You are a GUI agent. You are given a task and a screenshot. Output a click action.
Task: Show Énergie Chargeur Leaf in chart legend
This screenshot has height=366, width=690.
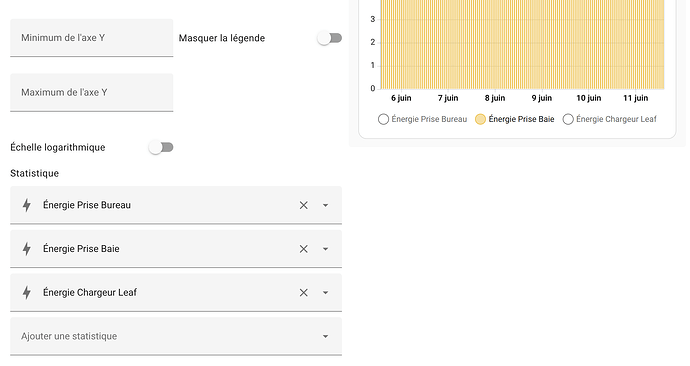click(609, 119)
